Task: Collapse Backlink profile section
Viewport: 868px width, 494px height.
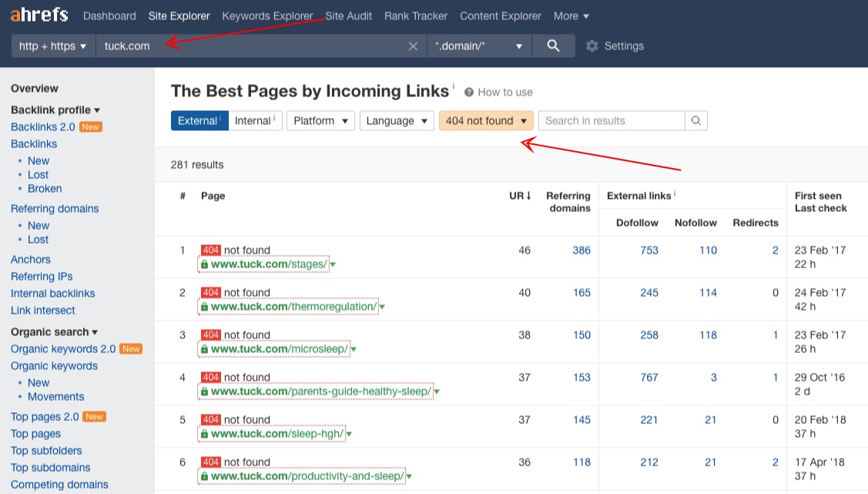Action: point(55,109)
